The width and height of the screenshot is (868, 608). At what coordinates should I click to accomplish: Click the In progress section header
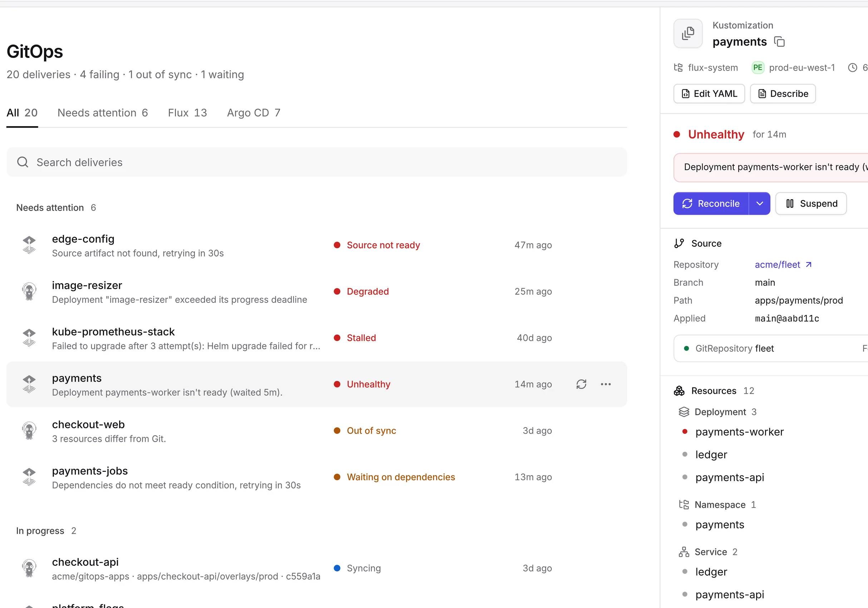pyautogui.click(x=46, y=531)
